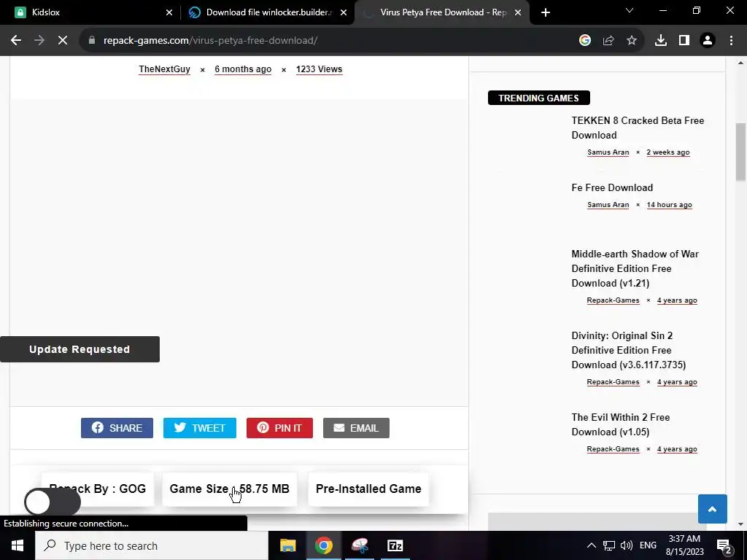
Task: Open the Chrome three-dot menu
Action: pyautogui.click(x=731, y=41)
